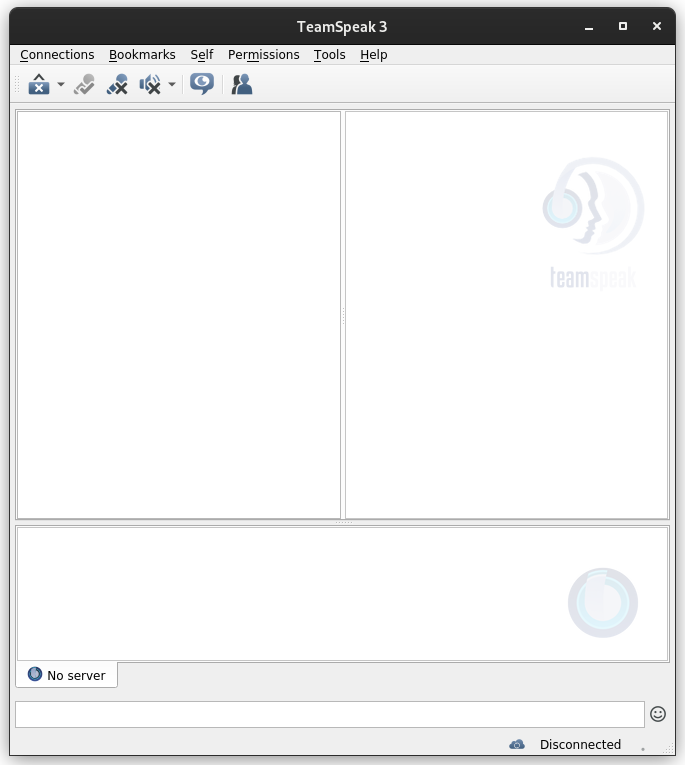
Task: Expand the Away status dropdown arrow
Action: [x=61, y=84]
